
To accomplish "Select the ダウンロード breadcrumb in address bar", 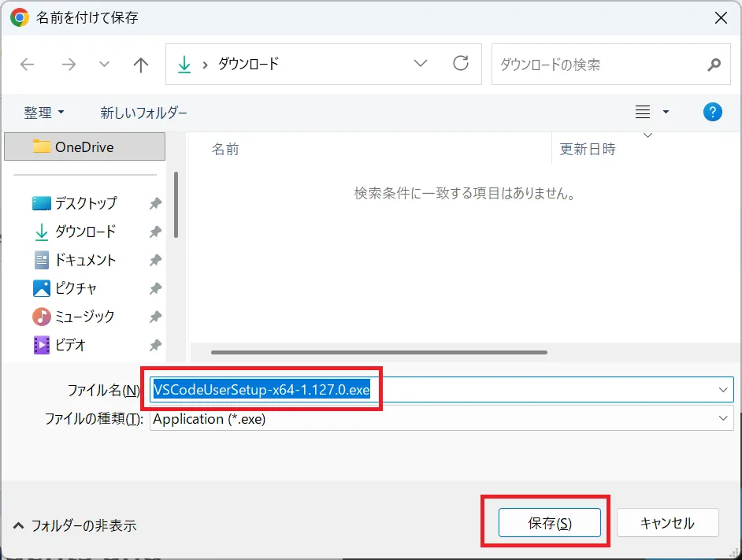I will [x=248, y=64].
